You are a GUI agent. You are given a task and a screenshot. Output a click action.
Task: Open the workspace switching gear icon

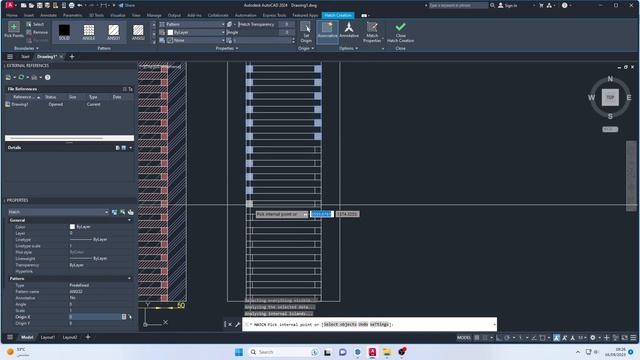pos(593,338)
